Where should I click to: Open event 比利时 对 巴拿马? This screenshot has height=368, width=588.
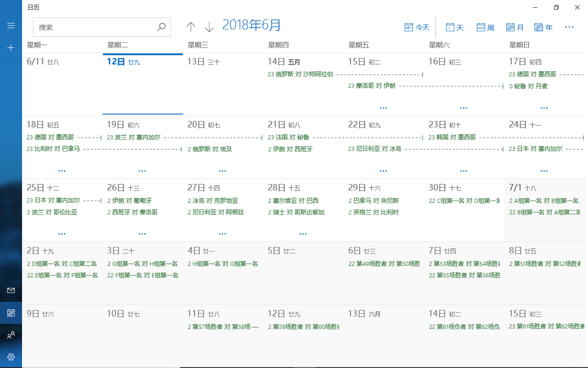[x=104, y=149]
